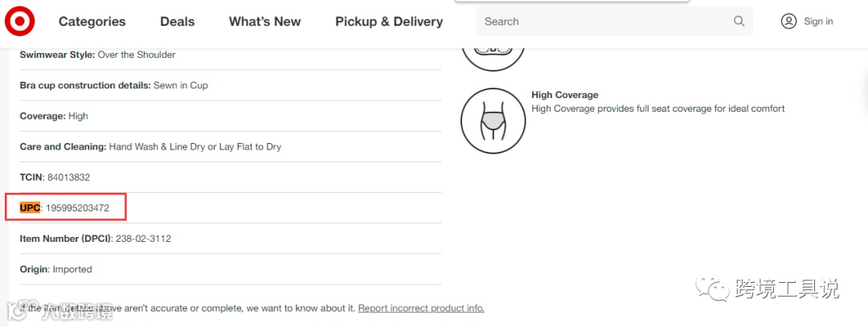
Task: Click into the Search field
Action: pyautogui.click(x=603, y=22)
